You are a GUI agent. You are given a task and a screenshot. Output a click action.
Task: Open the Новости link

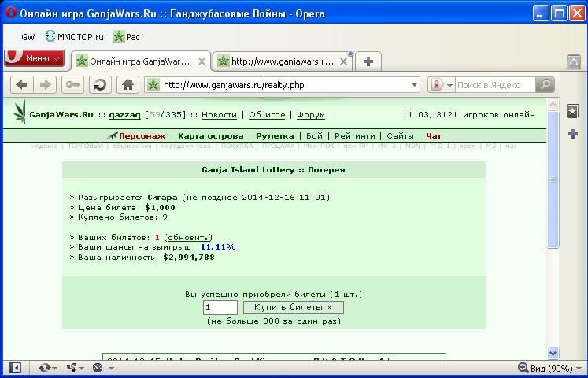[219, 115]
